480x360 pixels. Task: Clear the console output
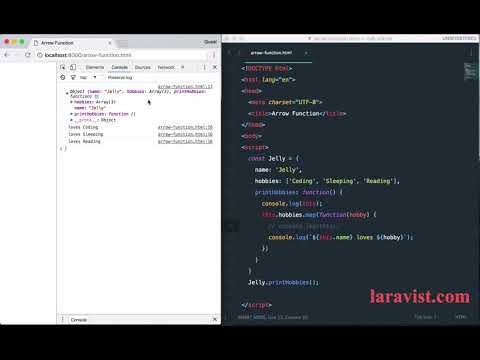[63, 77]
